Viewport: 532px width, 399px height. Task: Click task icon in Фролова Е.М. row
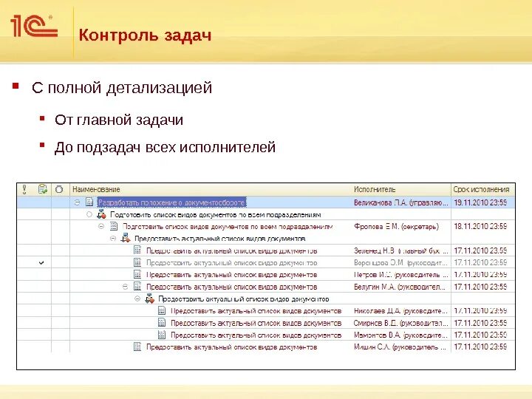click(114, 226)
